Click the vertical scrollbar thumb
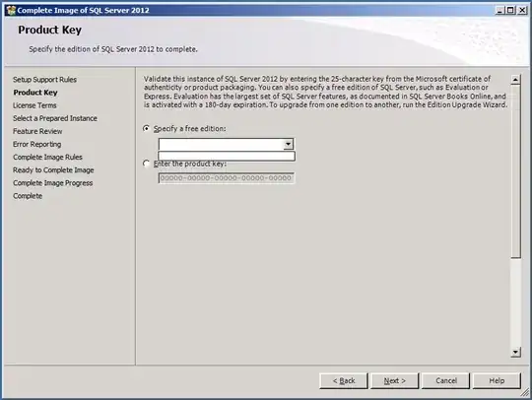Screen dimensions: 532x400 (515, 171)
